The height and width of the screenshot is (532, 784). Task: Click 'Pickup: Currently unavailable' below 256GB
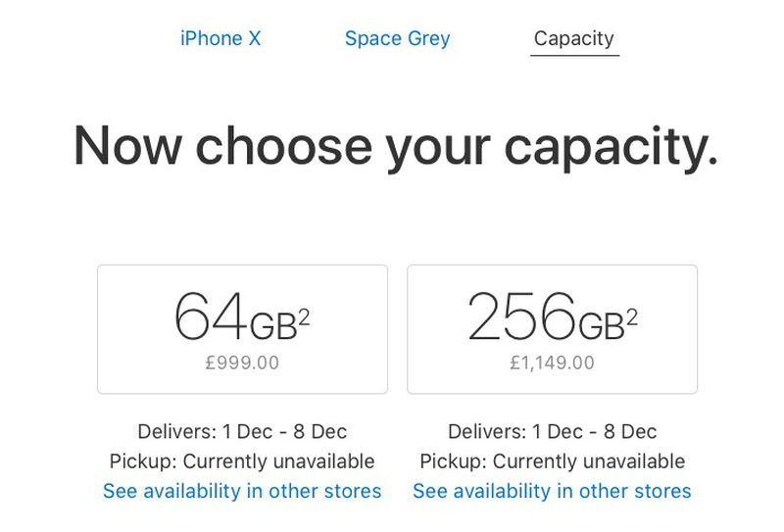click(553, 461)
